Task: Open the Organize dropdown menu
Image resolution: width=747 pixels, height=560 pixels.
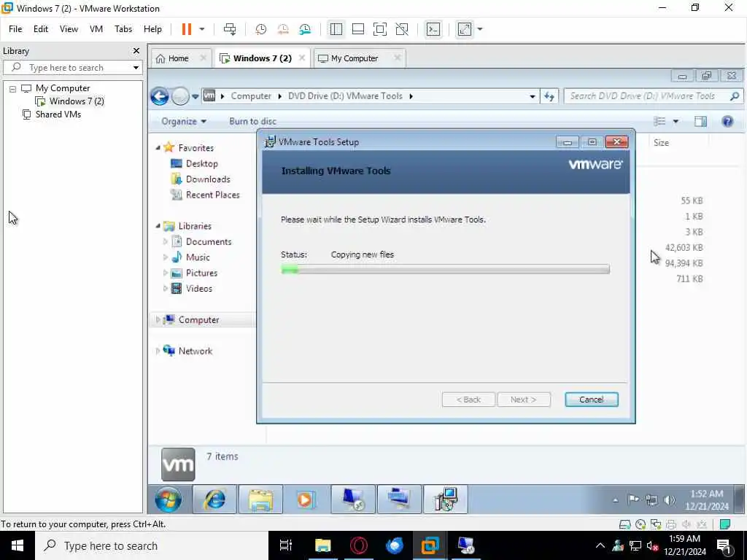Action: (184, 122)
